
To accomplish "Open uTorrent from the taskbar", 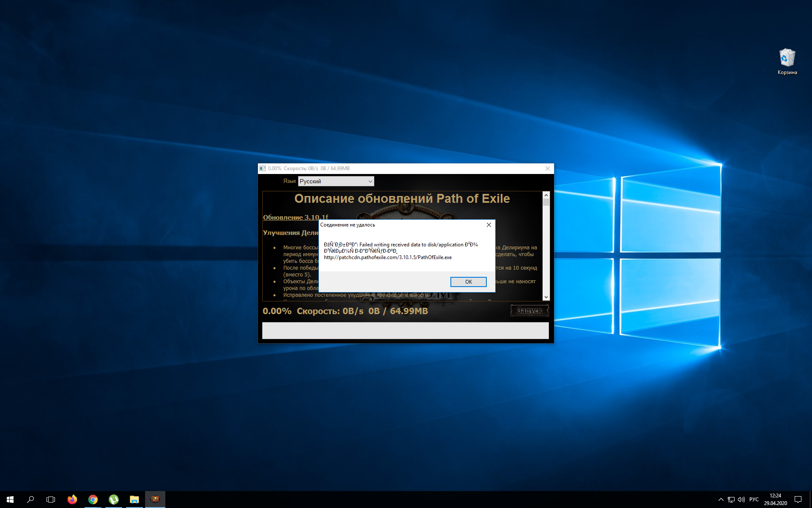I will pos(114,500).
